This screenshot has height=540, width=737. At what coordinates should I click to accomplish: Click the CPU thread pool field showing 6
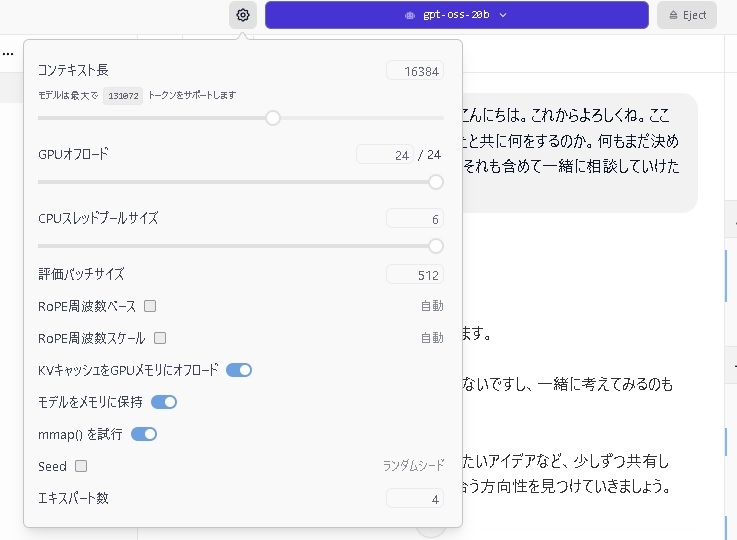[415, 218]
